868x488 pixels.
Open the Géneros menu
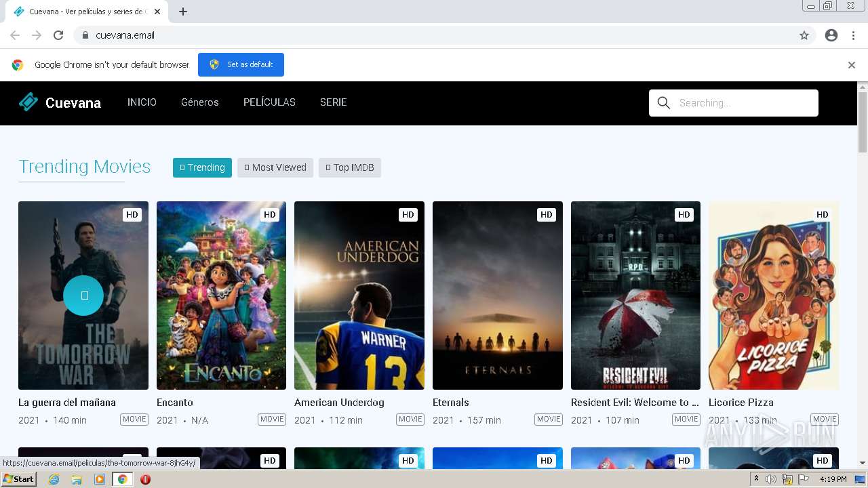[200, 102]
